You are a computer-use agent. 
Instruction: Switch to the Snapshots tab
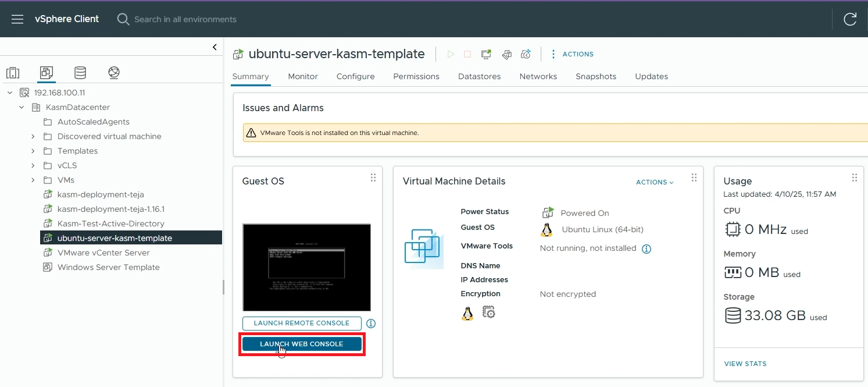coord(595,76)
